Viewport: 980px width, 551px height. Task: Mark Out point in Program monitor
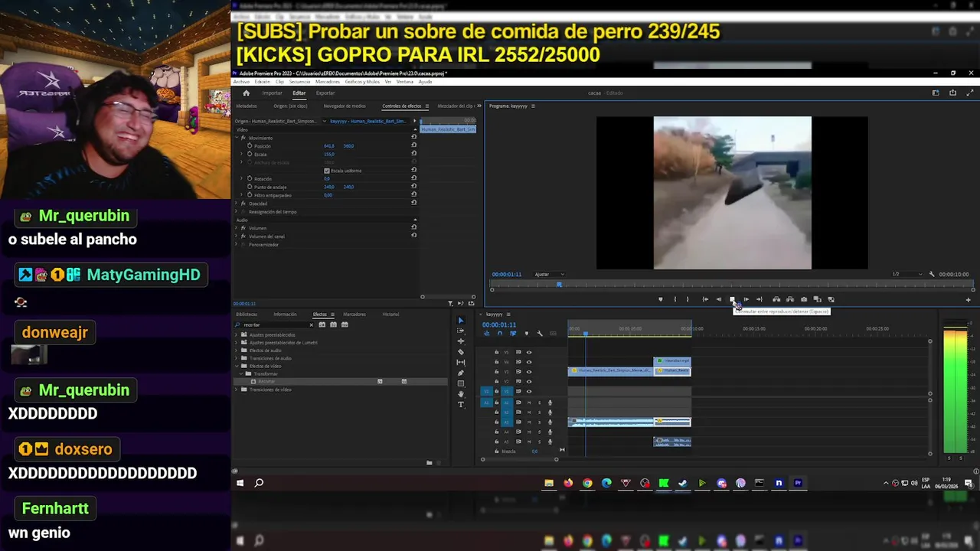pos(688,299)
